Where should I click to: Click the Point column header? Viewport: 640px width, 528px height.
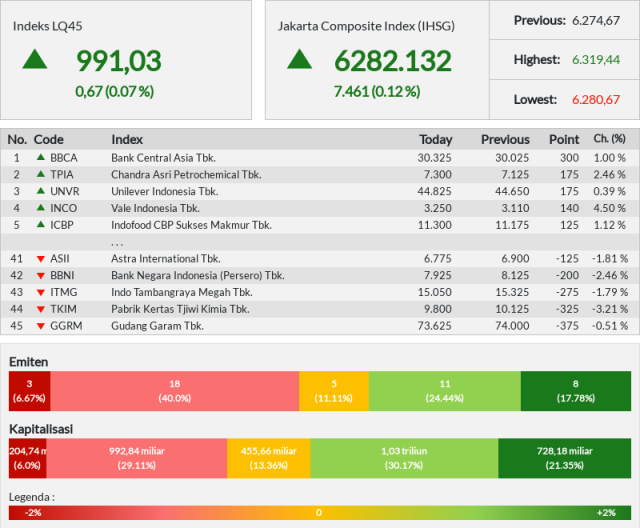(x=564, y=140)
